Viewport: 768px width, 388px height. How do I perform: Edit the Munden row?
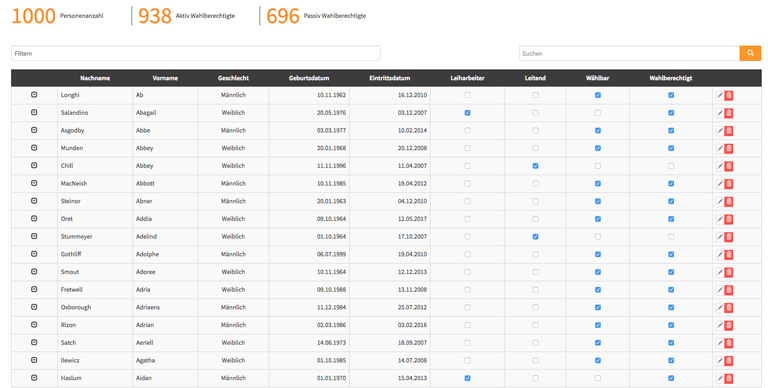pyautogui.click(x=720, y=148)
